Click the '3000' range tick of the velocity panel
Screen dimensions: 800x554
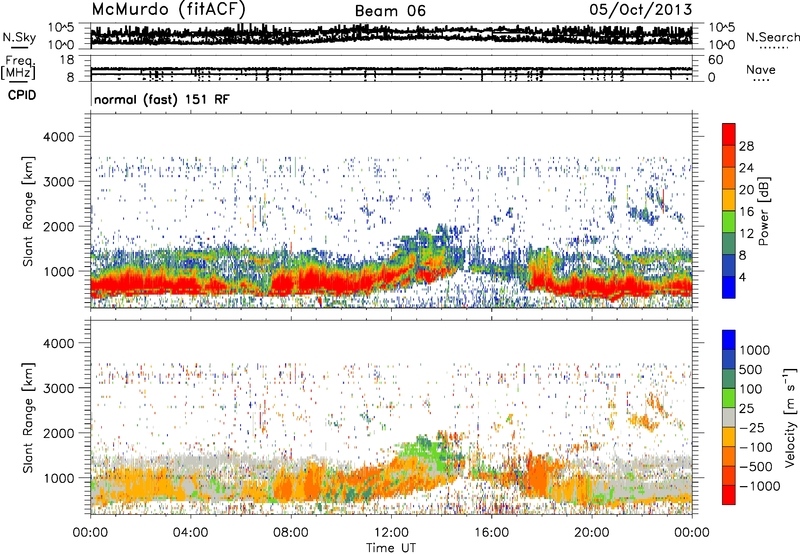[58, 388]
